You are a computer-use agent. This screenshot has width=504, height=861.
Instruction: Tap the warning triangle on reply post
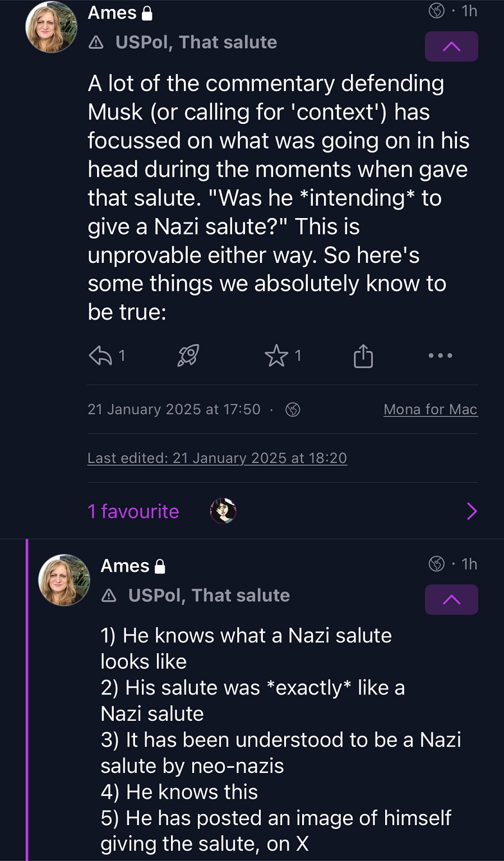pos(109,596)
